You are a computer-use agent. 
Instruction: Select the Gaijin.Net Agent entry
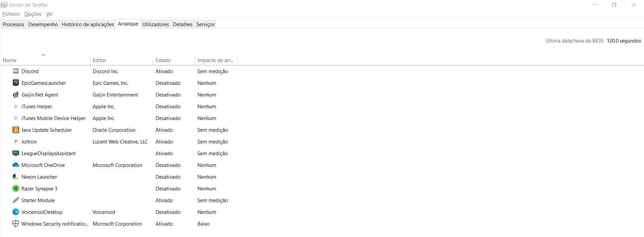(x=40, y=95)
